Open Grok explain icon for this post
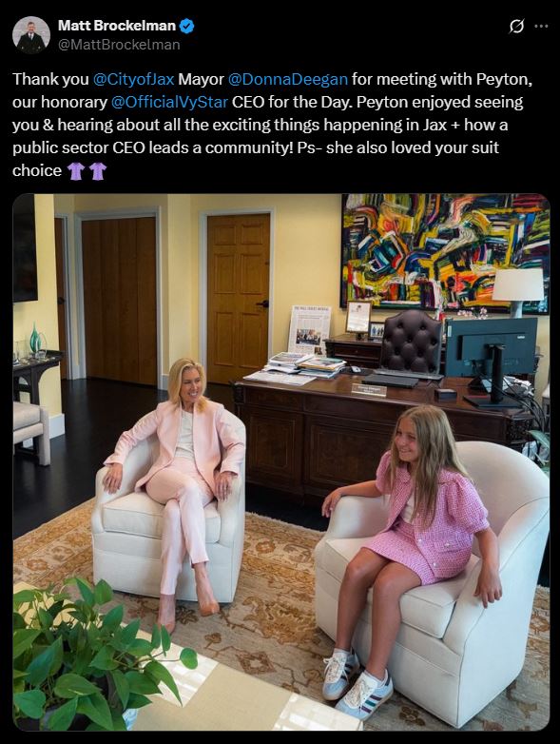This screenshot has width=560, height=744. pyautogui.click(x=517, y=26)
